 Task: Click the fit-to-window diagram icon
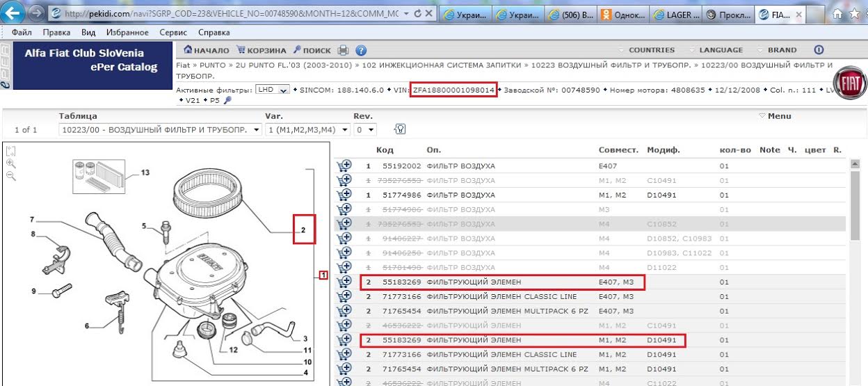[11, 151]
